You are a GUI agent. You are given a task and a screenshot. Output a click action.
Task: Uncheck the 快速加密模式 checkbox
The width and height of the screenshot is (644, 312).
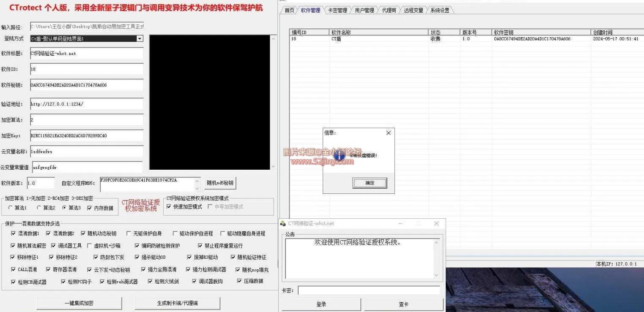coord(169,206)
